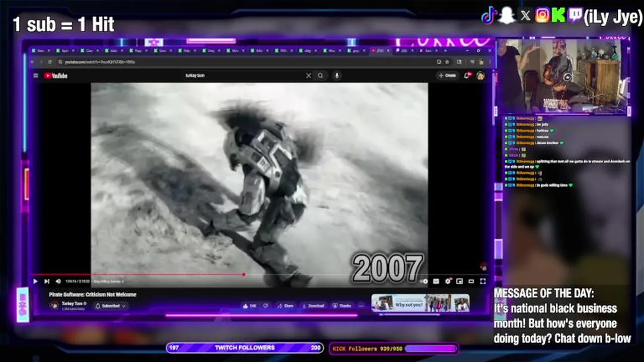Click the Download button
The width and height of the screenshot is (644, 362).
[313, 306]
